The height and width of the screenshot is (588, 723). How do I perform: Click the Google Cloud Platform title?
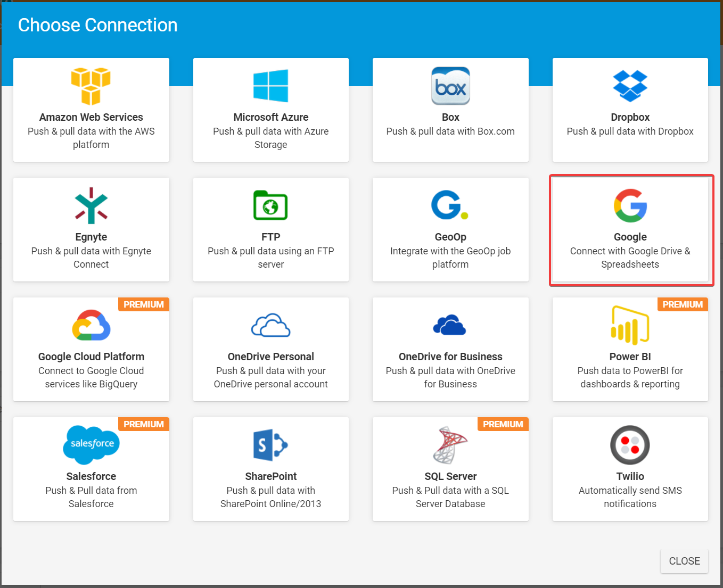(x=91, y=357)
